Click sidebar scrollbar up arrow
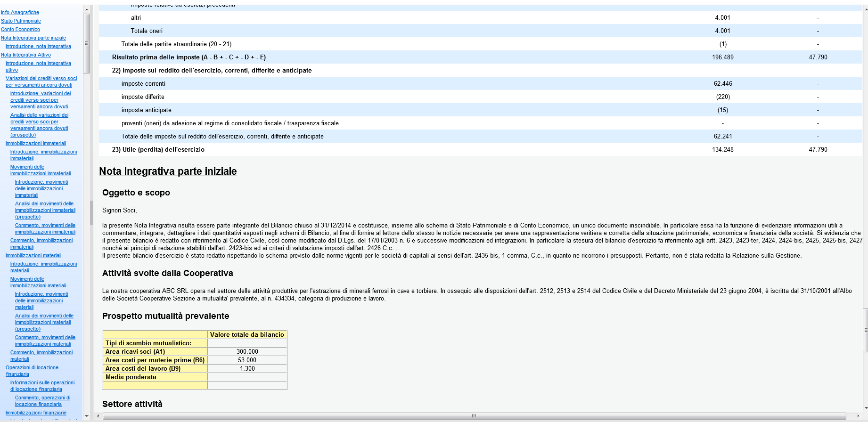This screenshot has width=868, height=422. point(86,9)
